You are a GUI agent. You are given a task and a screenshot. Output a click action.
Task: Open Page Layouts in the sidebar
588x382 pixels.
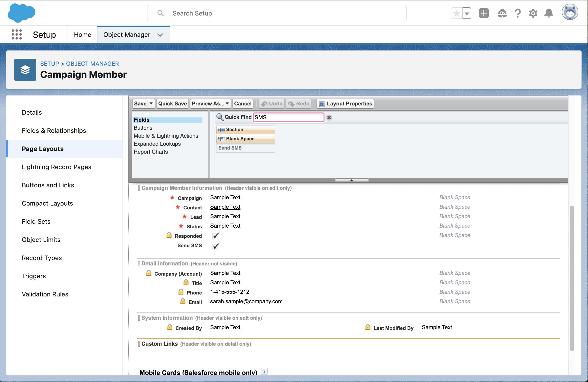[43, 149]
